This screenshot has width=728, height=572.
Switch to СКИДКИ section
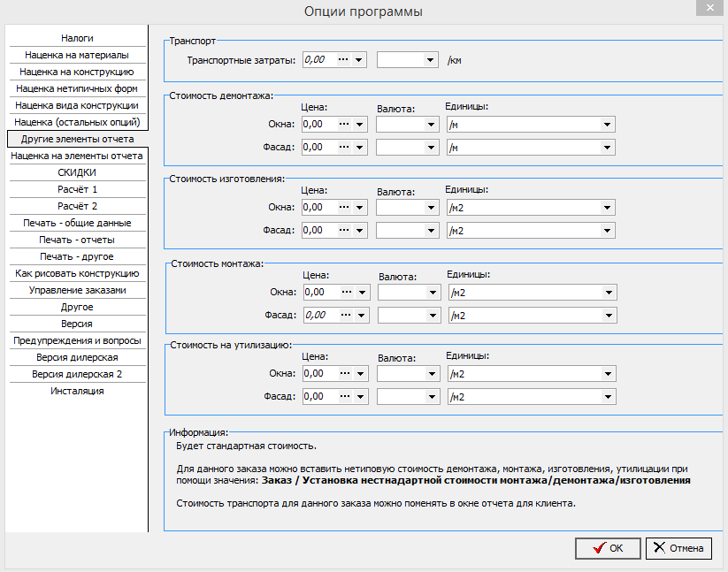point(77,172)
